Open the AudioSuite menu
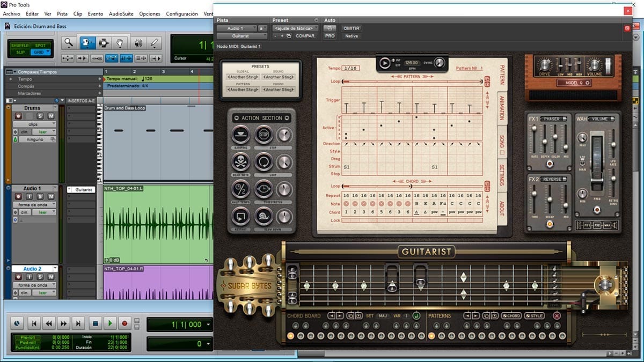 point(121,13)
